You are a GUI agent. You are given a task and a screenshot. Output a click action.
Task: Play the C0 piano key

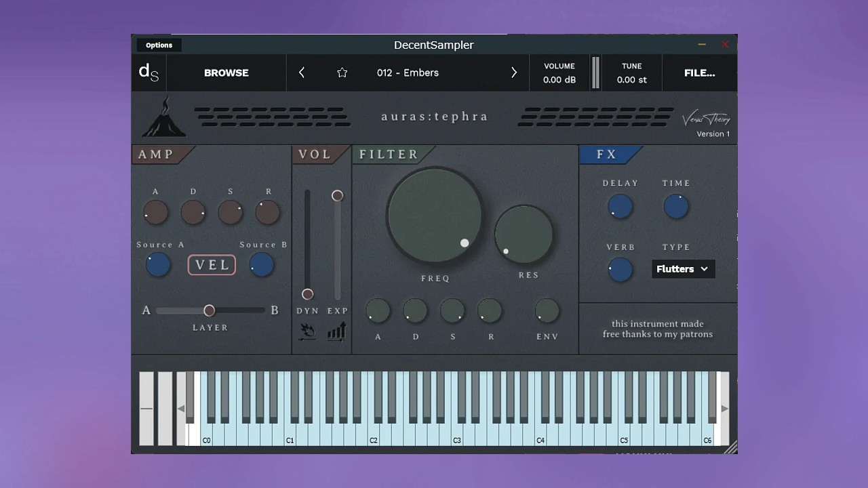coord(207,434)
